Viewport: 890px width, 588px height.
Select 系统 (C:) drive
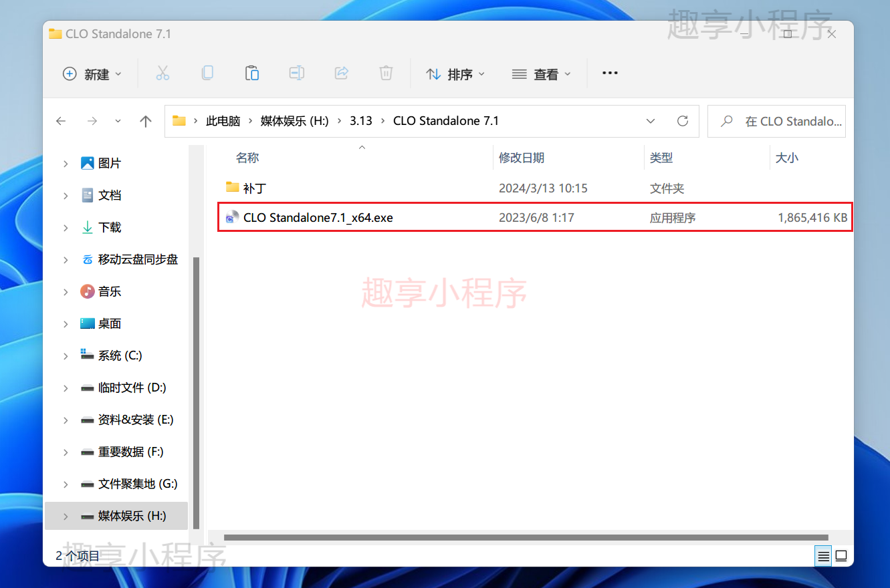coord(120,355)
